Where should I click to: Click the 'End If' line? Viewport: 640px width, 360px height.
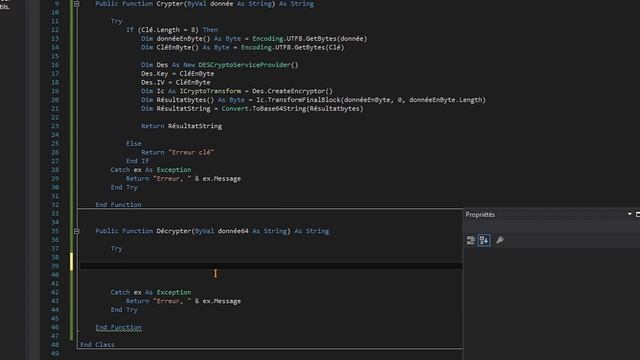(x=138, y=161)
